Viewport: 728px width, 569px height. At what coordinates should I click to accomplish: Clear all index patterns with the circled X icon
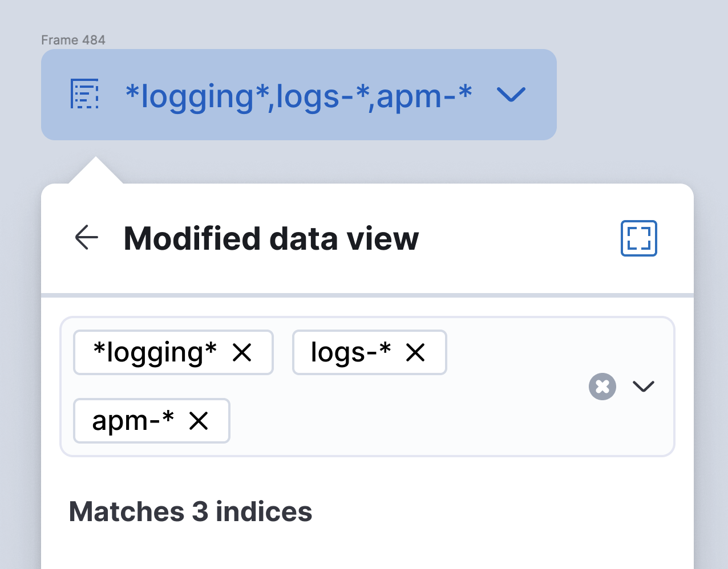tap(602, 387)
